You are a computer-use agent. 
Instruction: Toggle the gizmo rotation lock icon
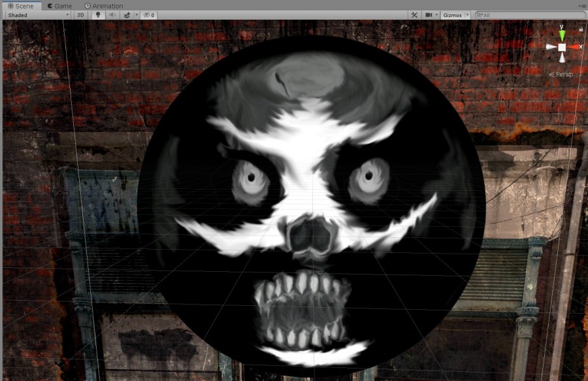581,29
